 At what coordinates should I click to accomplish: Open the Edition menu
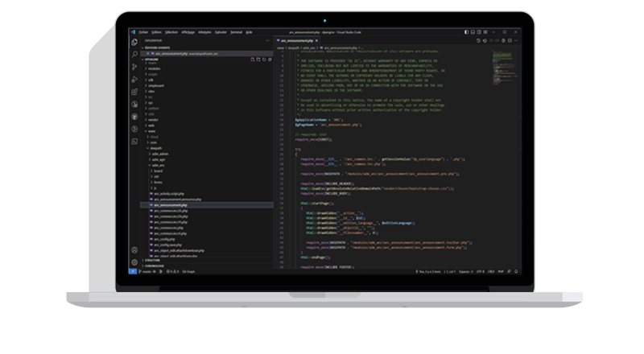click(156, 32)
